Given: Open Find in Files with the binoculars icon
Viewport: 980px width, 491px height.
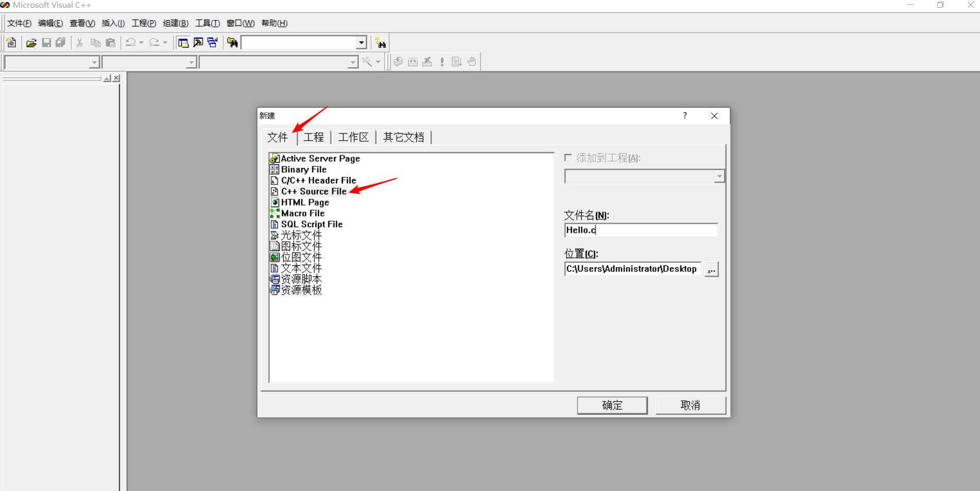Looking at the screenshot, I should click(232, 42).
